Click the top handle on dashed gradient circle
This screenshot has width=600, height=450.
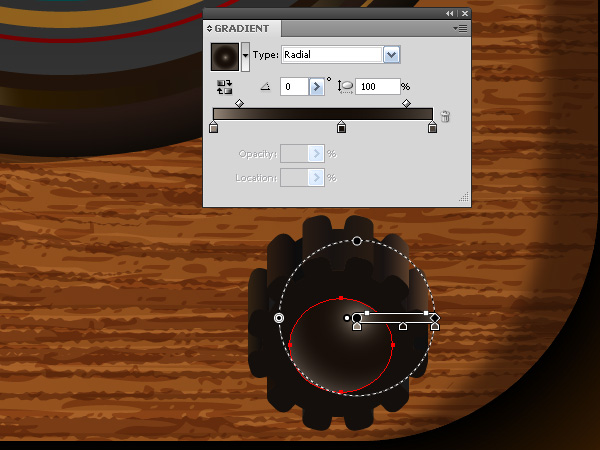[357, 241]
